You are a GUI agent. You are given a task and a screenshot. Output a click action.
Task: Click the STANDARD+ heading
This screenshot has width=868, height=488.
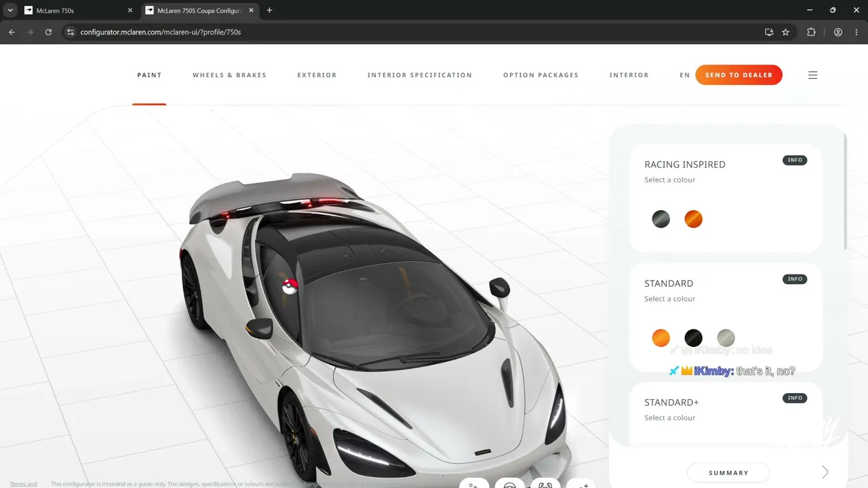pos(671,403)
